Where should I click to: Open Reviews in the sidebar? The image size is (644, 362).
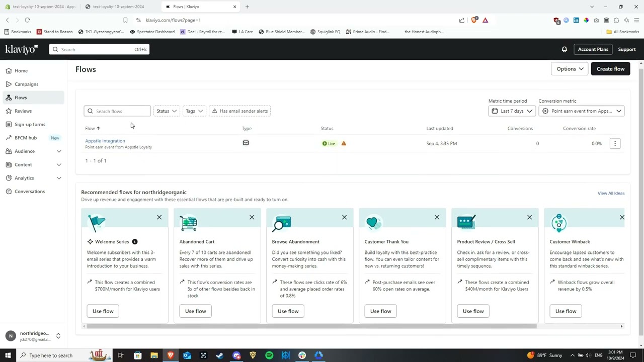[33, 111]
